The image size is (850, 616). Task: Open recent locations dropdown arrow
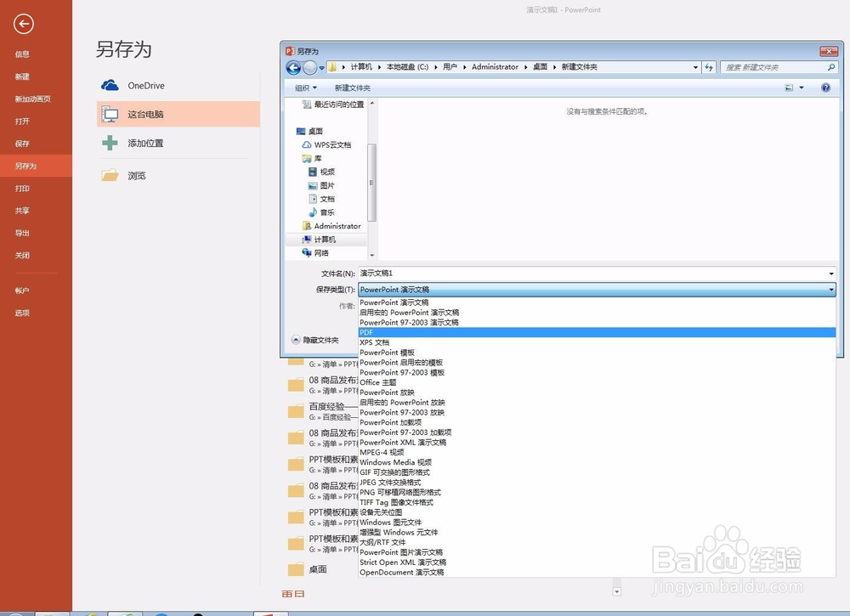click(x=321, y=68)
